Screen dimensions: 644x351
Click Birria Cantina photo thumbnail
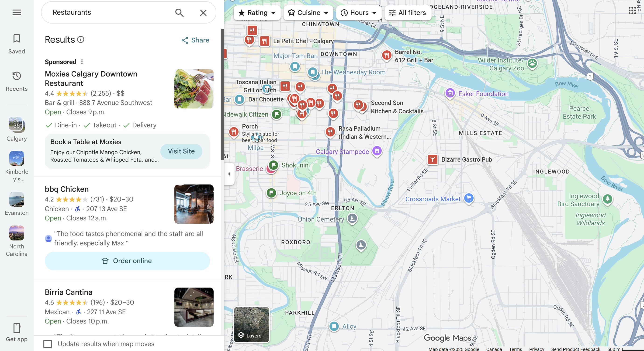[194, 307]
